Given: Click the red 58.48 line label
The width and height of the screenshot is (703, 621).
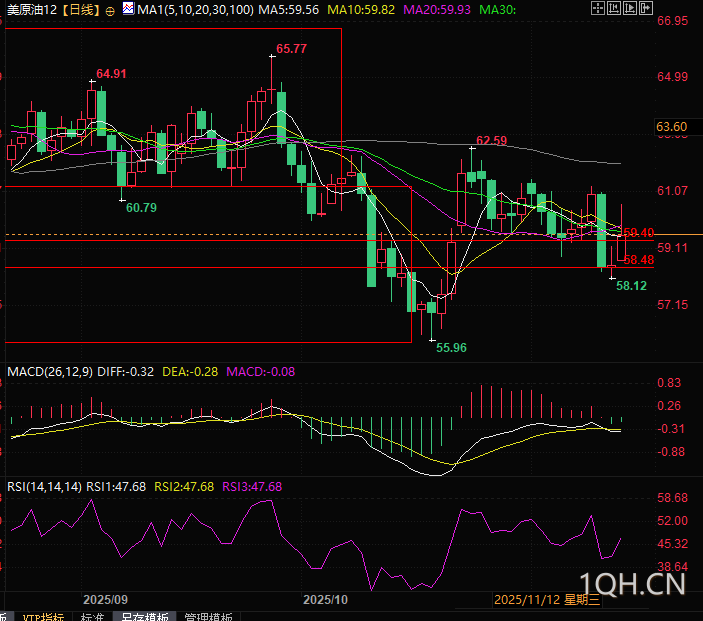Looking at the screenshot, I should [639, 260].
